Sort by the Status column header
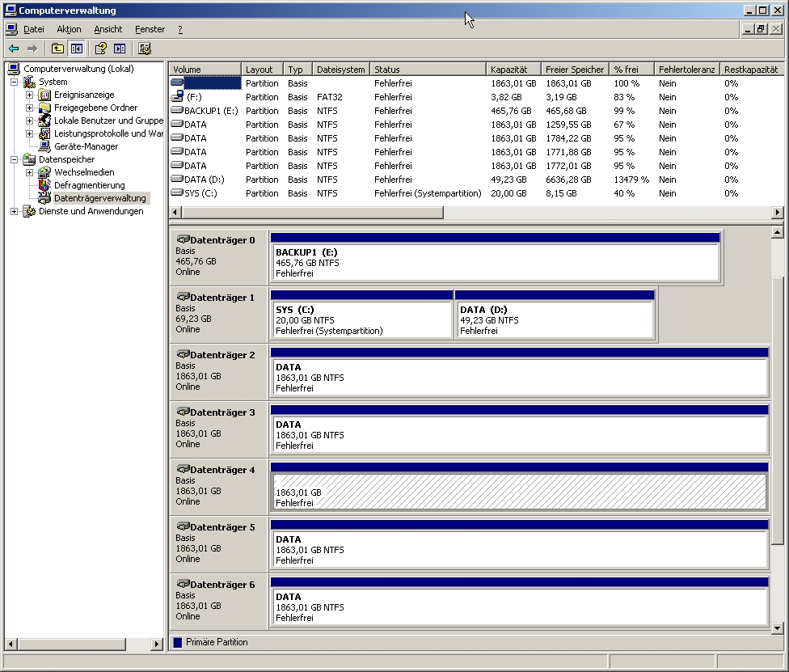 click(x=428, y=70)
